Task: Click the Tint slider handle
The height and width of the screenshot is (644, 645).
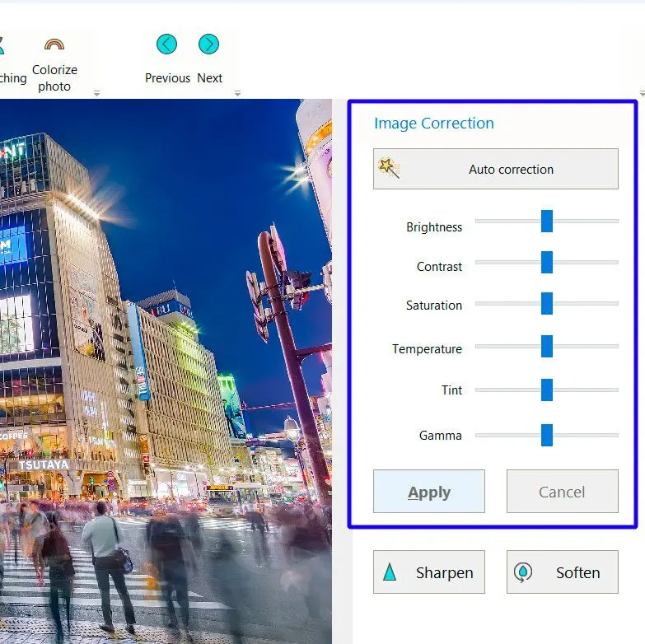Action: pyautogui.click(x=546, y=390)
